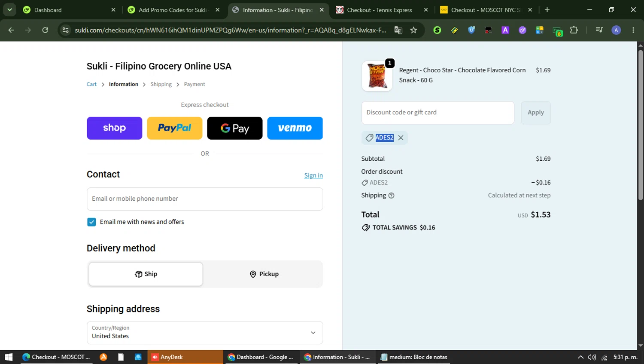This screenshot has height=364, width=644.
Task: Open medium: Bloc de notas taskbar item
Action: point(414,357)
